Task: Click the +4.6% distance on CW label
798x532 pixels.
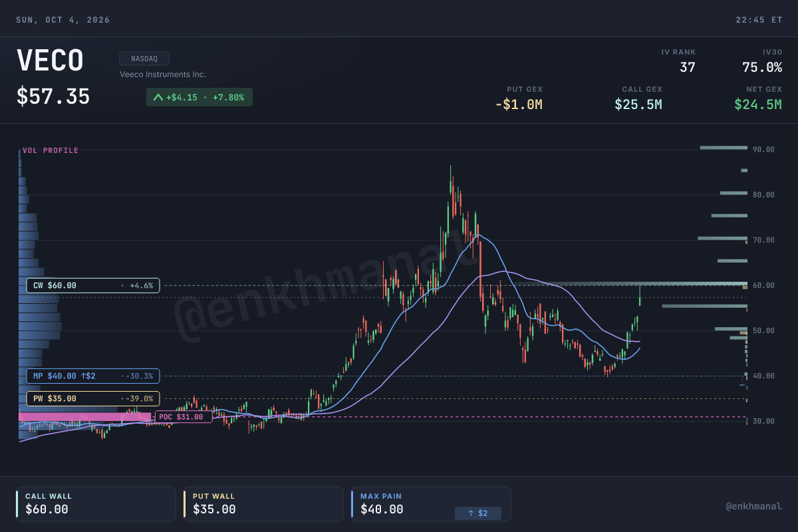Action: click(141, 285)
